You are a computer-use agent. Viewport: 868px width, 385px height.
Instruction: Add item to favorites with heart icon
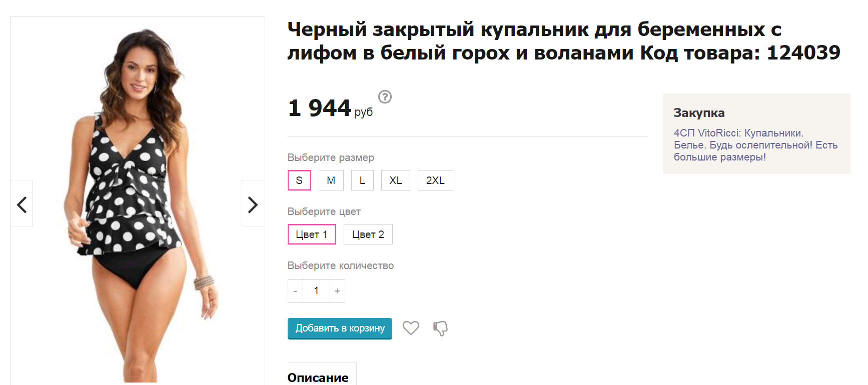411,328
